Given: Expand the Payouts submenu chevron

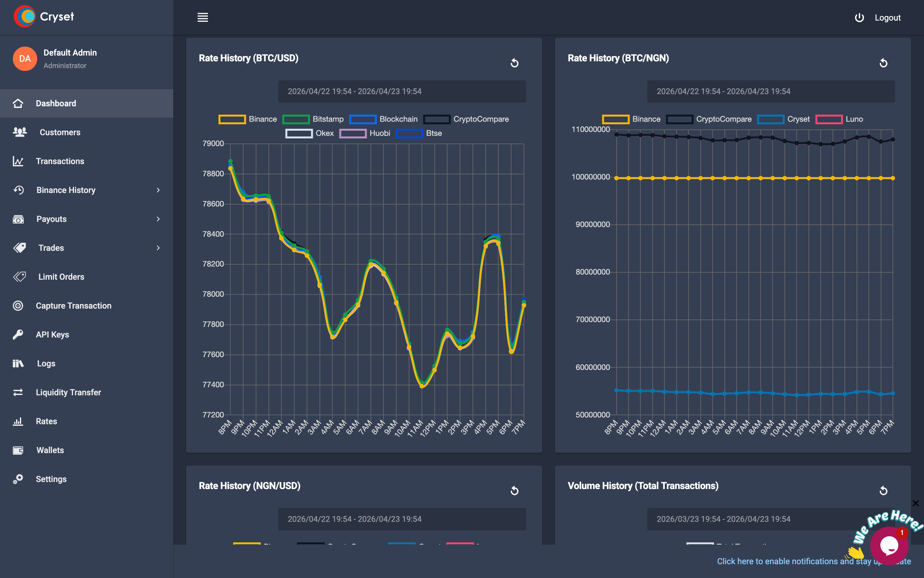Looking at the screenshot, I should click(158, 219).
